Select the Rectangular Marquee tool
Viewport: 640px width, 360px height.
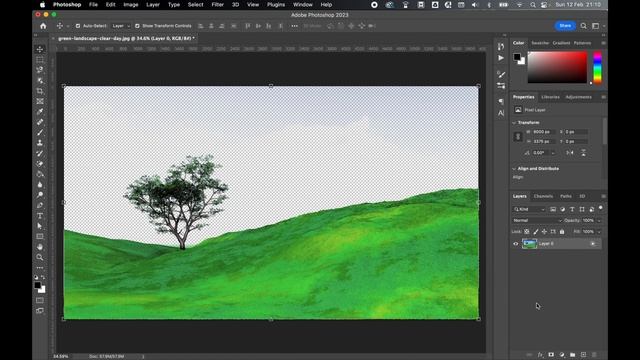coord(40,60)
